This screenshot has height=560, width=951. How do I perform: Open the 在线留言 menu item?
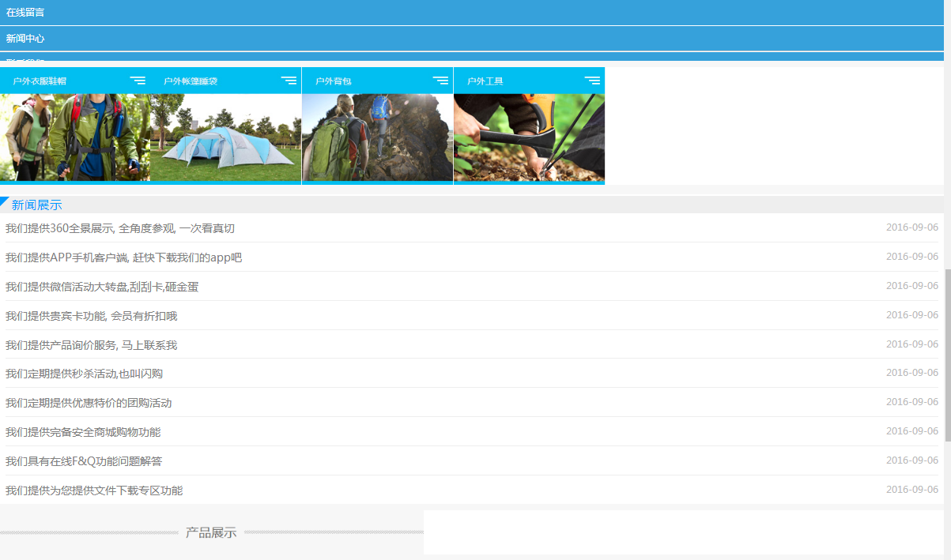[x=25, y=13]
